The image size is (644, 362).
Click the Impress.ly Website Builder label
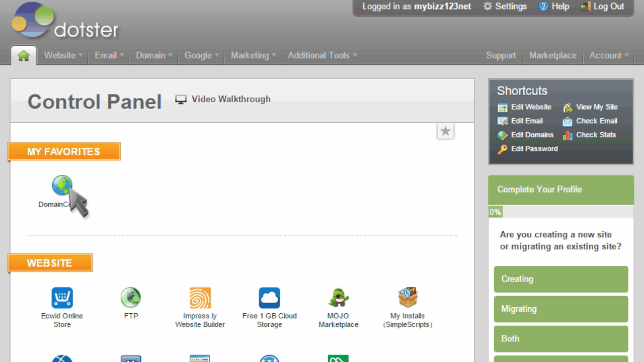200,320
